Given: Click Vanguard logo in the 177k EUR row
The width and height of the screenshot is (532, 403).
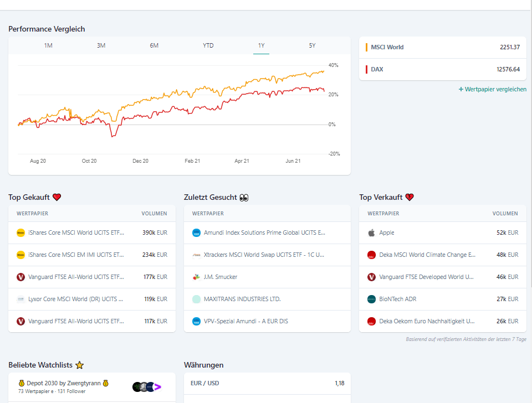Looking at the screenshot, I should [21, 277].
